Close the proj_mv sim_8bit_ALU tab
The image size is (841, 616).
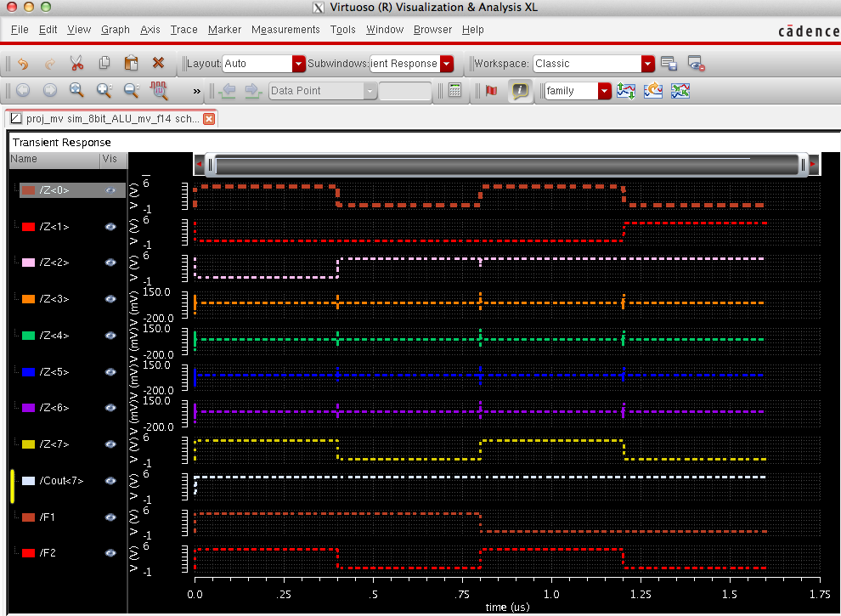tap(209, 119)
